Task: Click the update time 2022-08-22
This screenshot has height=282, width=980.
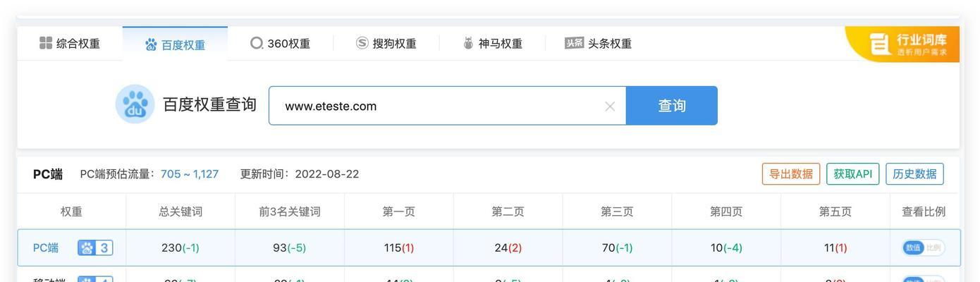Action: point(327,174)
